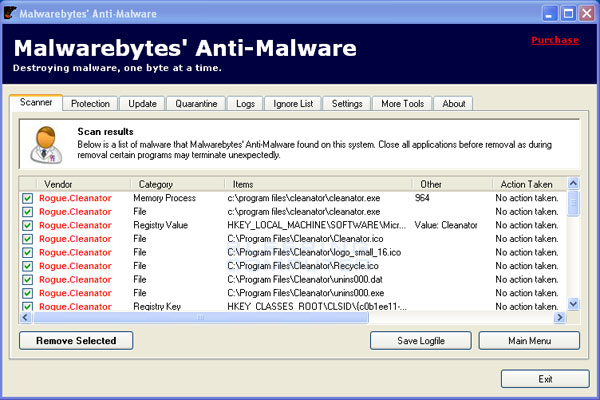
Task: Toggle checkbox for the unins000.exe row
Action: click(x=27, y=293)
